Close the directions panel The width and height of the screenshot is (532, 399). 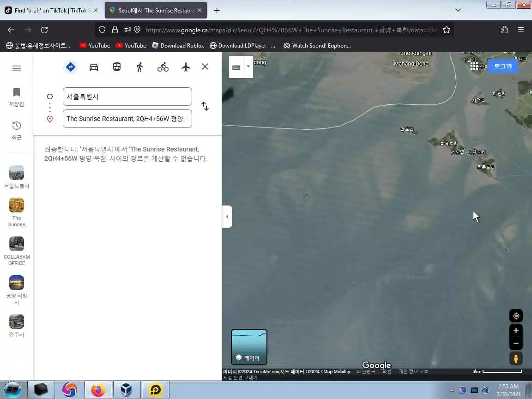205,66
